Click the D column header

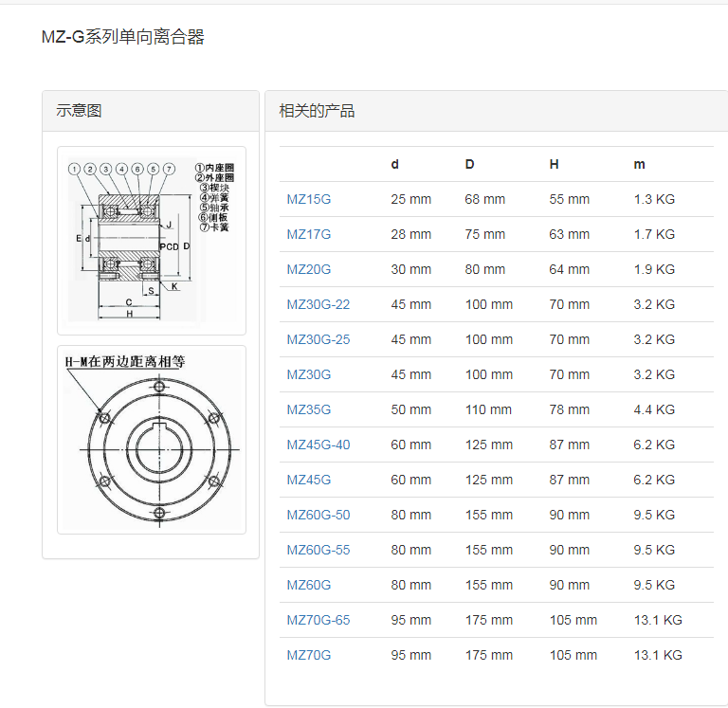[469, 164]
